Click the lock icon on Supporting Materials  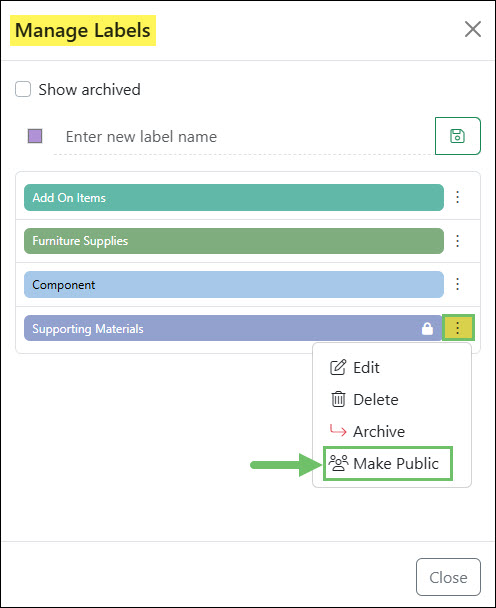427,328
